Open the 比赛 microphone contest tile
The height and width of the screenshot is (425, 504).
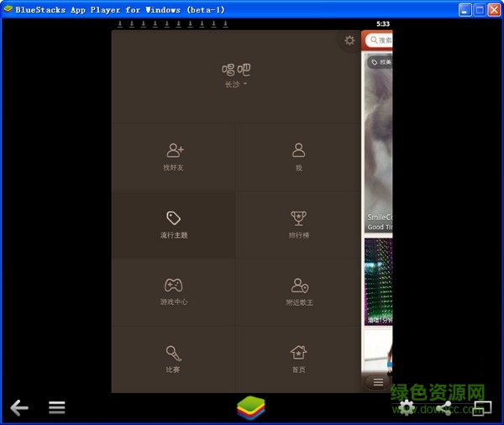[x=174, y=359]
